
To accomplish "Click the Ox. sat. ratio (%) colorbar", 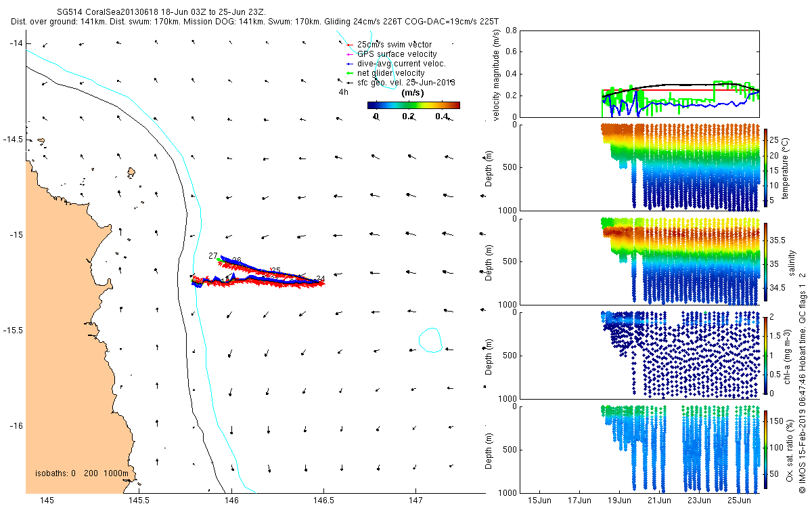I will (766, 448).
